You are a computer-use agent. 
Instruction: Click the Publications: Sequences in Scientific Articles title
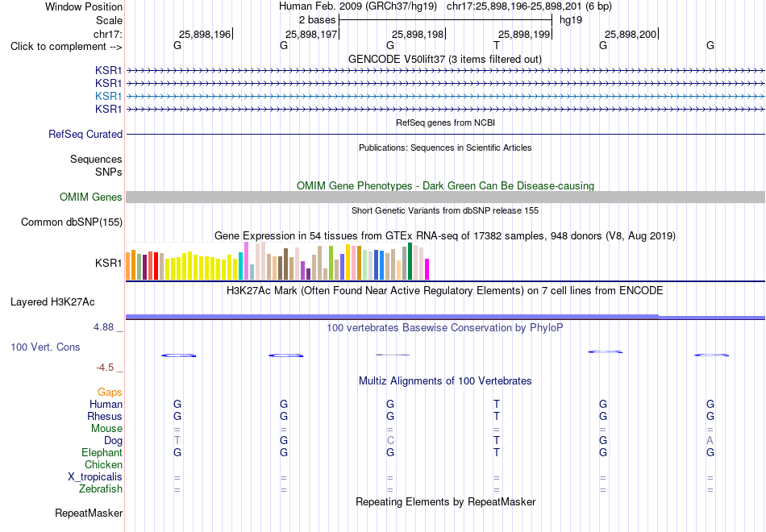pyautogui.click(x=445, y=148)
